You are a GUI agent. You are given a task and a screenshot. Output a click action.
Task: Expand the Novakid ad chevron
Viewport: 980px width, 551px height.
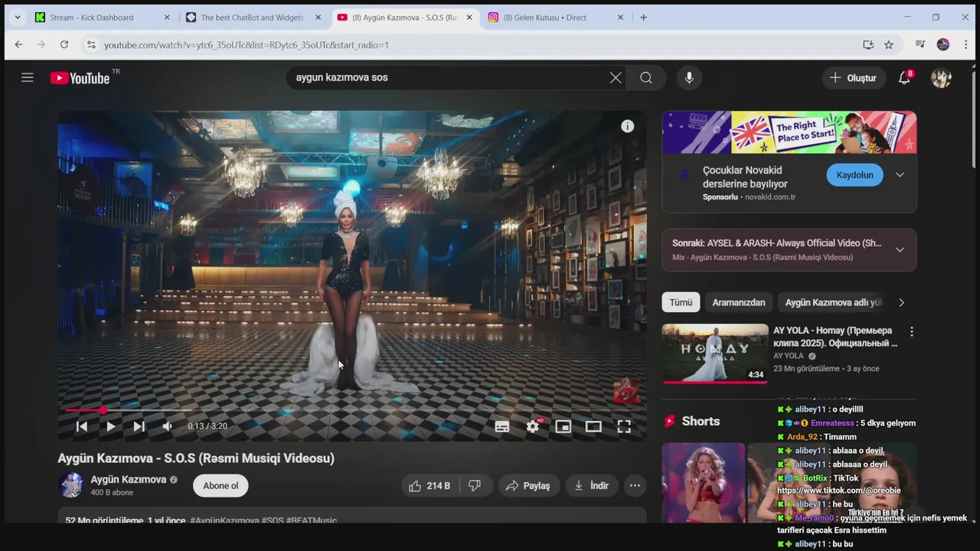tap(900, 174)
